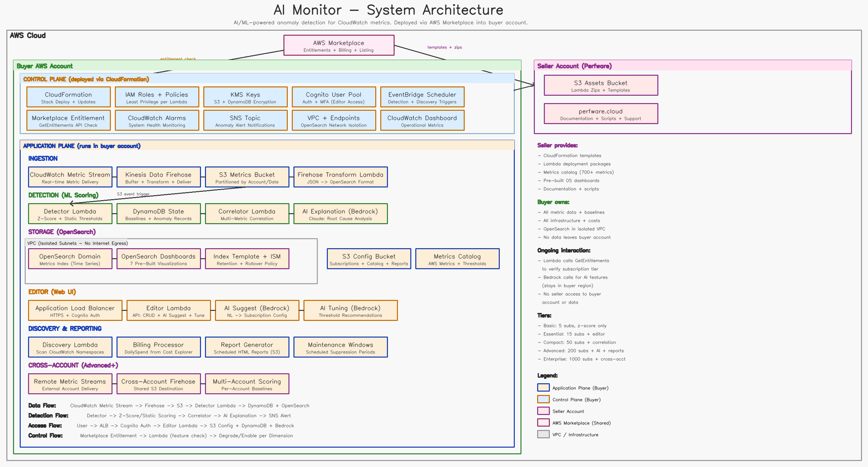Click the AWS Marketplace box
The width and height of the screenshot is (868, 467).
coord(339,45)
